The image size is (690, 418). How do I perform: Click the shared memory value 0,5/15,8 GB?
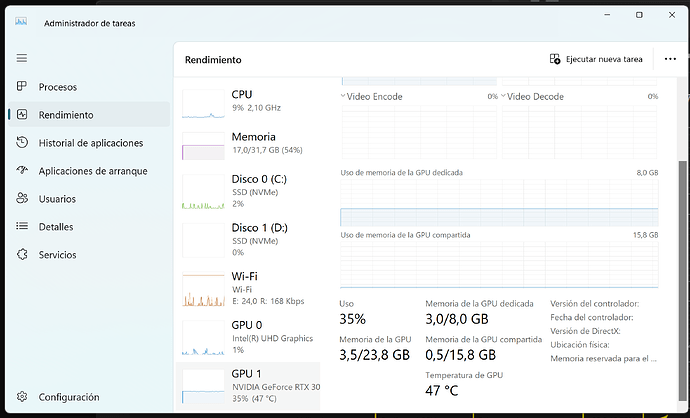(460, 355)
